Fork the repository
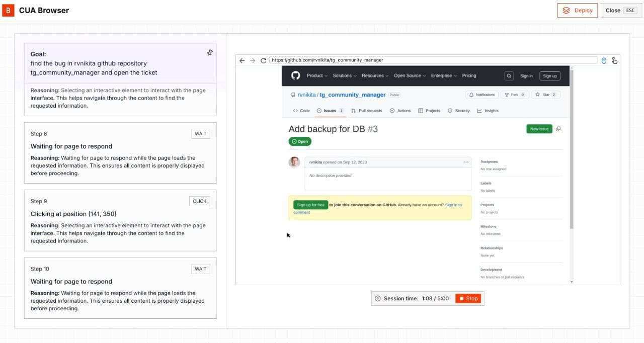Screen dimensions: 644x343 pos(514,95)
